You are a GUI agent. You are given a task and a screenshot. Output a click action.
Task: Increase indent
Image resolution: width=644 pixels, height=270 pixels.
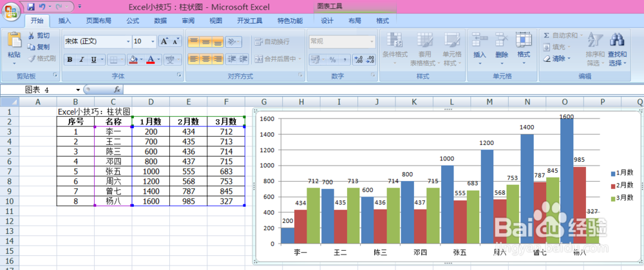243,59
